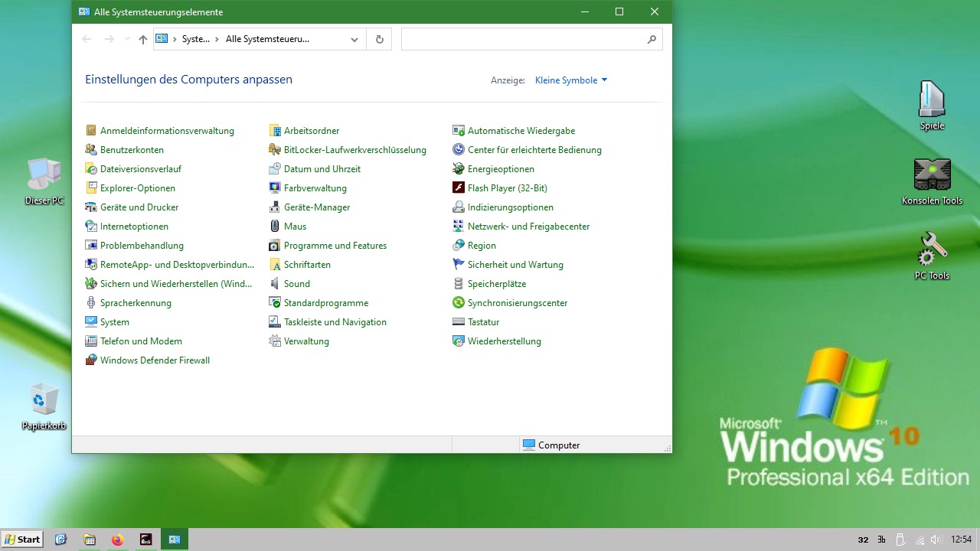980x551 pixels.
Task: Open the Verwaltung link
Action: click(x=306, y=341)
